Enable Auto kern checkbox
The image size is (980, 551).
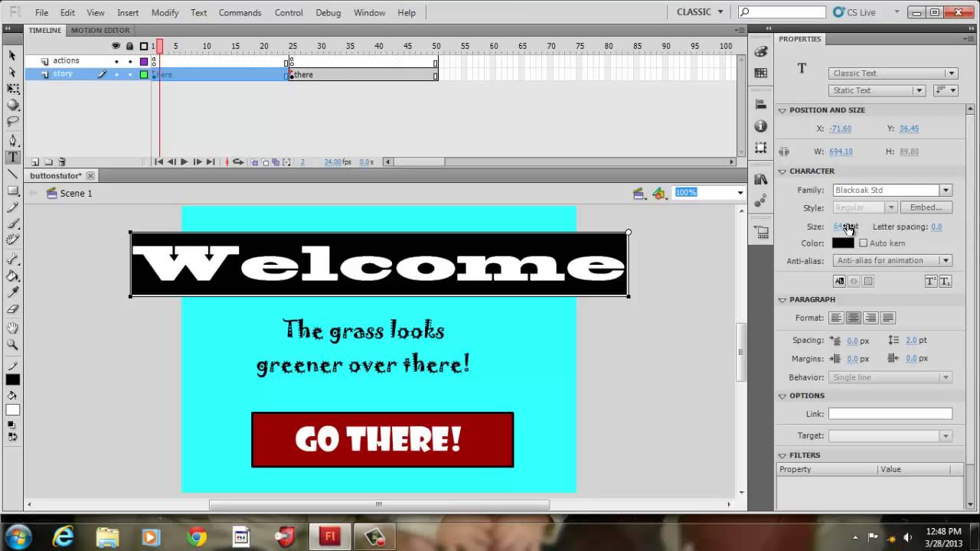click(864, 243)
